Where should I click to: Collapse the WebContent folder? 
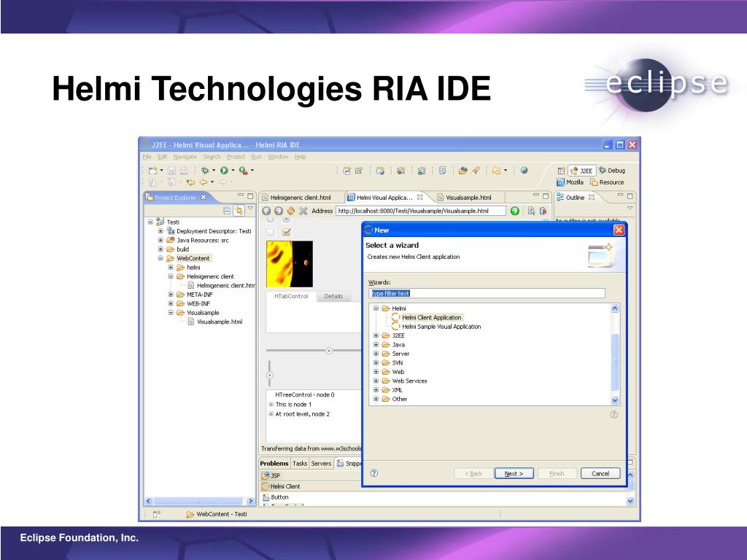tap(160, 258)
